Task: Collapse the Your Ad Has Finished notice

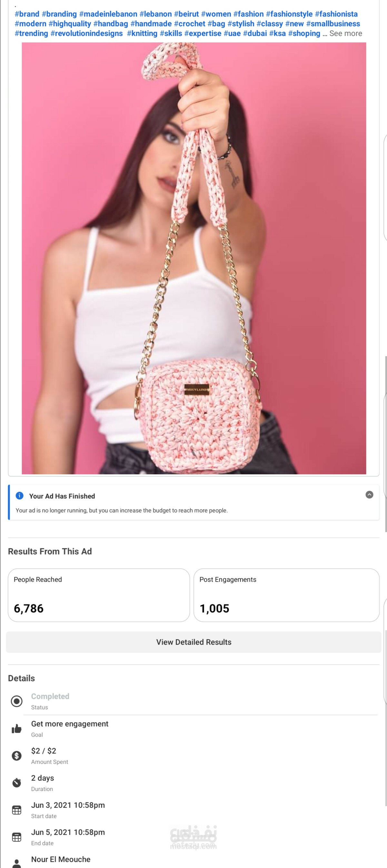Action: [x=369, y=495]
